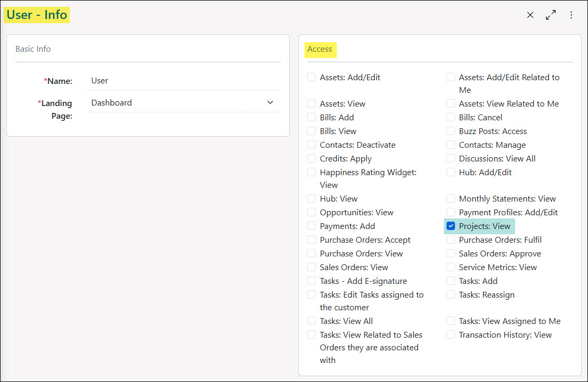The image size is (588, 382).
Task: Check the Happiness Rating Widget: View box
Action: tap(311, 172)
